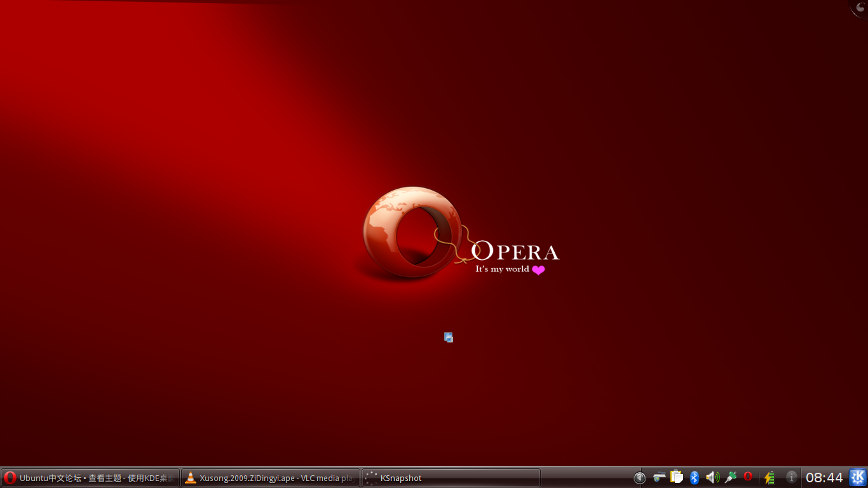
Task: Click Opera tray icon
Action: pos(748,477)
